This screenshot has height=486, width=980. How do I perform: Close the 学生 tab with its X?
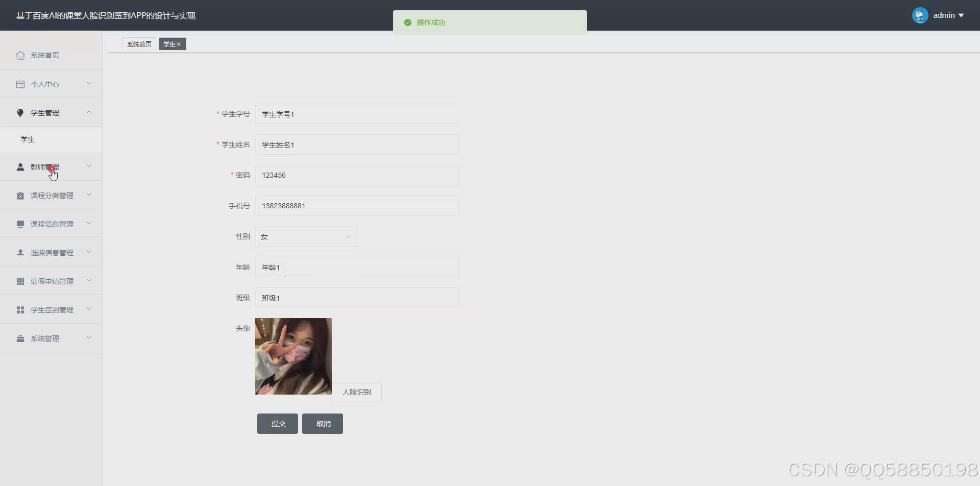point(179,44)
